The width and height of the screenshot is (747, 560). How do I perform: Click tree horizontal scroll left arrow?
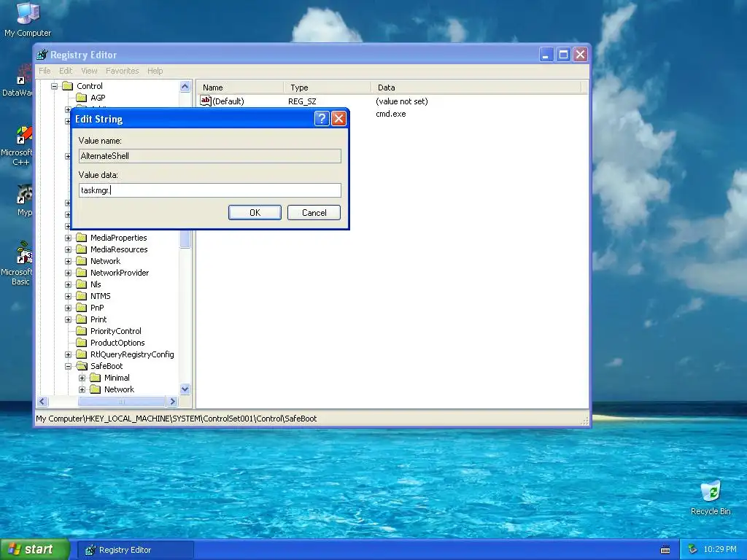(x=42, y=402)
